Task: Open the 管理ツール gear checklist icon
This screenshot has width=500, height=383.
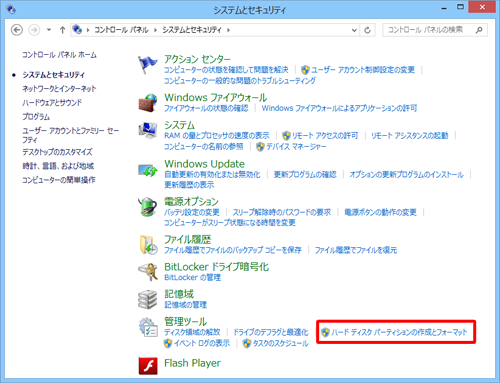Action: point(148,327)
